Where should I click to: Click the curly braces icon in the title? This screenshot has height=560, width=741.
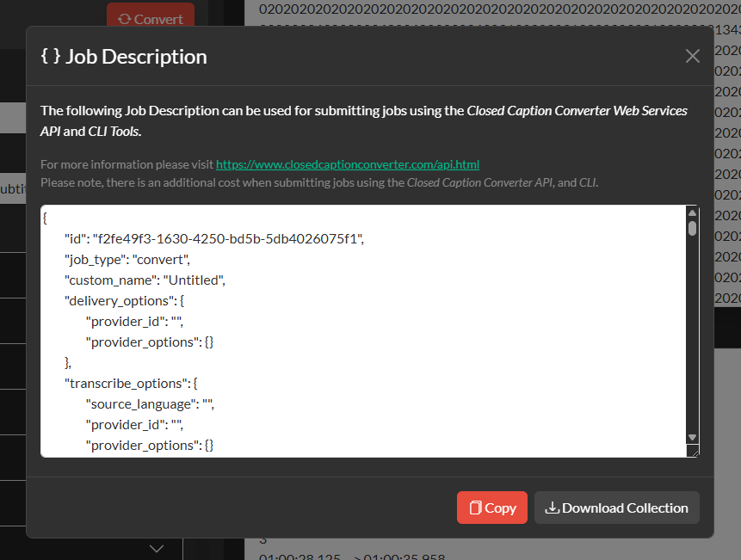50,57
